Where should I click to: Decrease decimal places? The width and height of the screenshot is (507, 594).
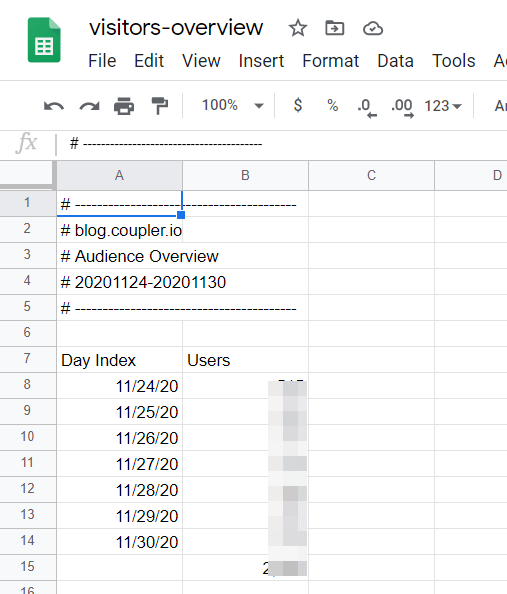[367, 108]
